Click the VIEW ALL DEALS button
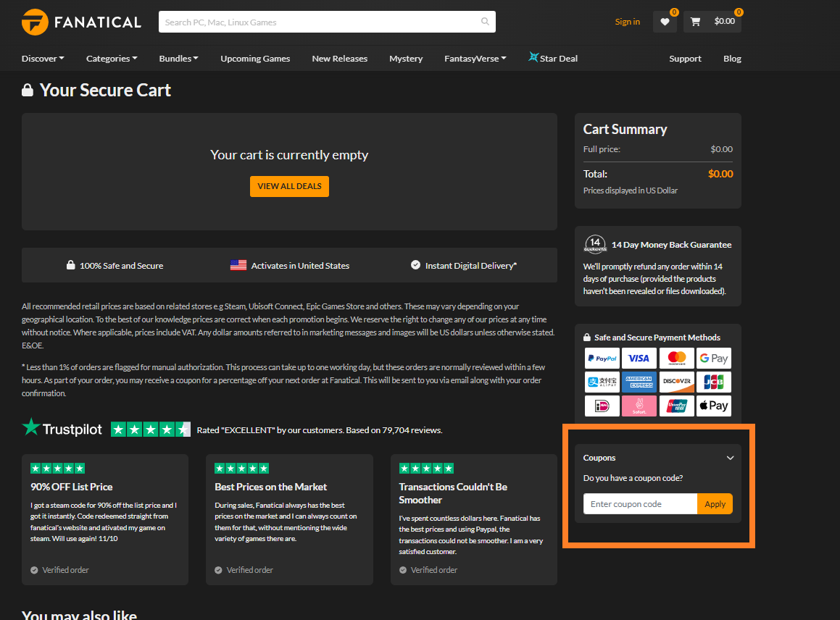 click(x=289, y=186)
